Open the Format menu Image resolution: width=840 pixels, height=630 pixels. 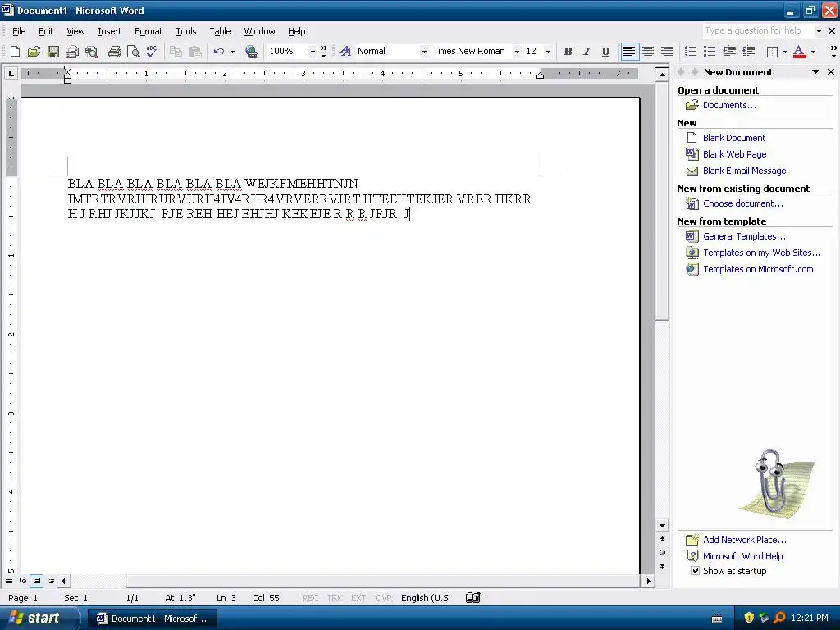[x=148, y=31]
